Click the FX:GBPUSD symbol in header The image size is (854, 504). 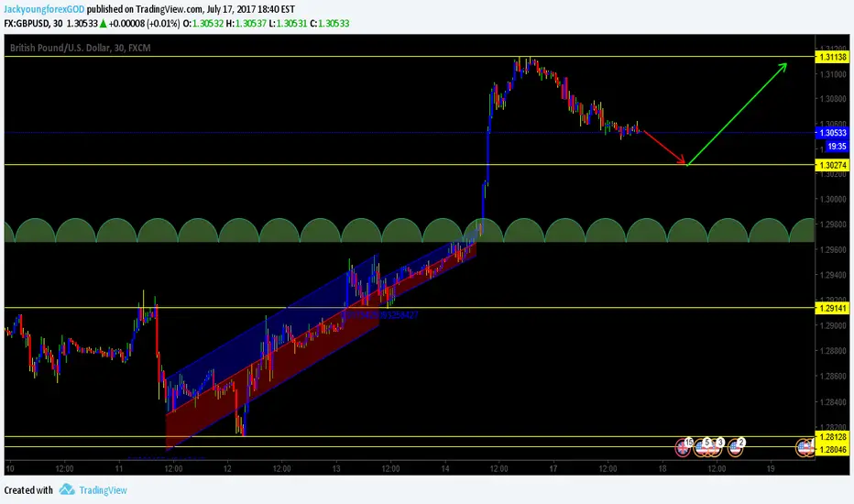point(26,24)
